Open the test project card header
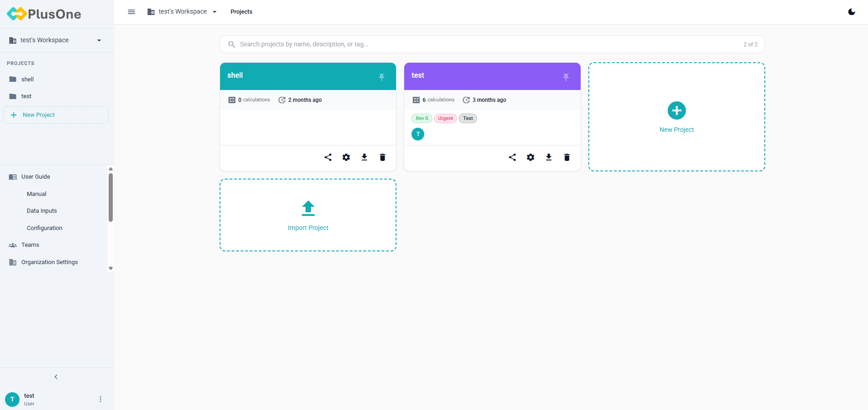Image resolution: width=868 pixels, height=410 pixels. [x=492, y=76]
